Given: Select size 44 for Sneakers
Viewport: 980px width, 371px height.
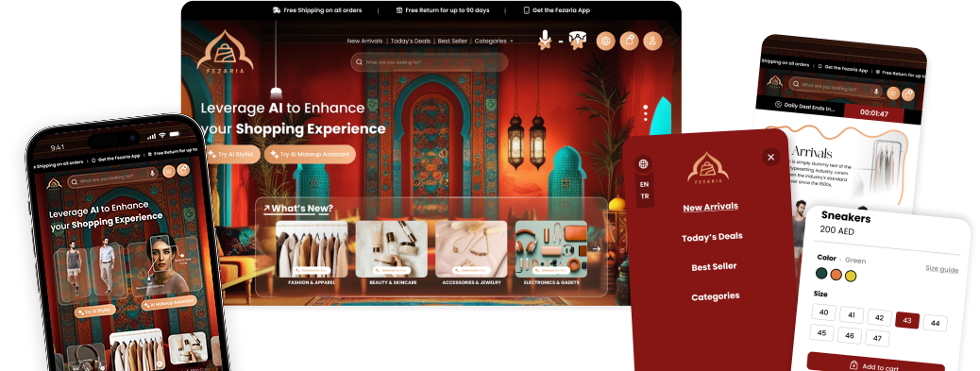Looking at the screenshot, I should pyautogui.click(x=935, y=323).
